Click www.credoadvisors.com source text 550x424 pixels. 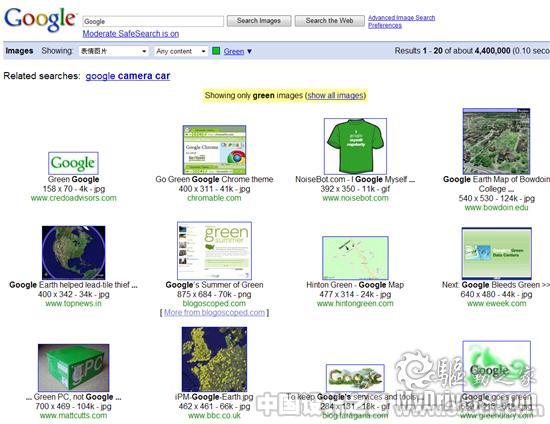[73, 198]
